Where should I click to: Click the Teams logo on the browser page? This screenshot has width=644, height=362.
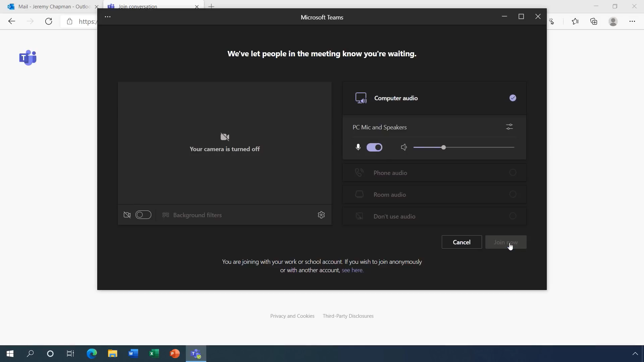(28, 58)
